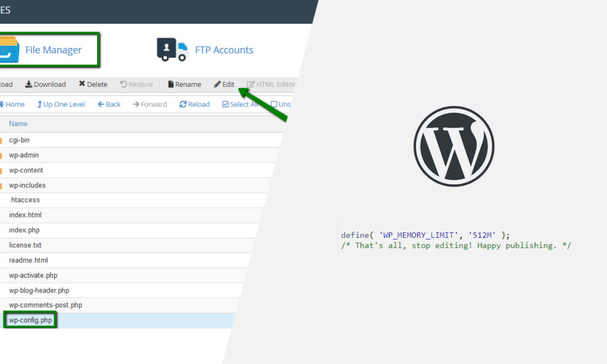Image resolution: width=607 pixels, height=364 pixels.
Task: Click the Back navigation link
Action: click(x=109, y=104)
